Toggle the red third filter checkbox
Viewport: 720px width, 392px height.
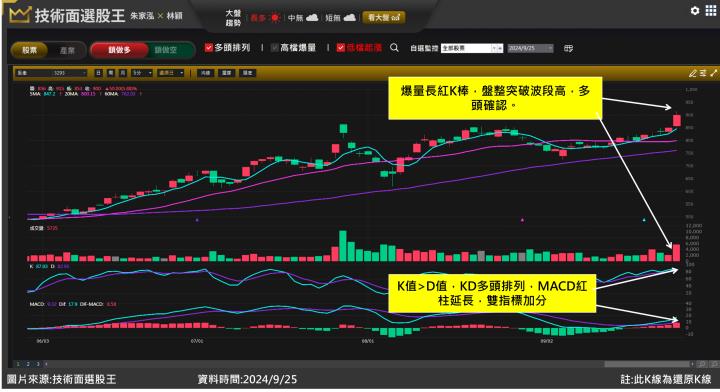[x=340, y=48]
